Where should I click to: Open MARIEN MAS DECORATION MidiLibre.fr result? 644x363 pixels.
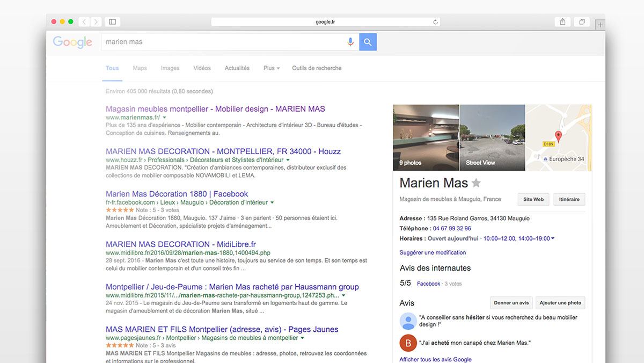click(181, 244)
